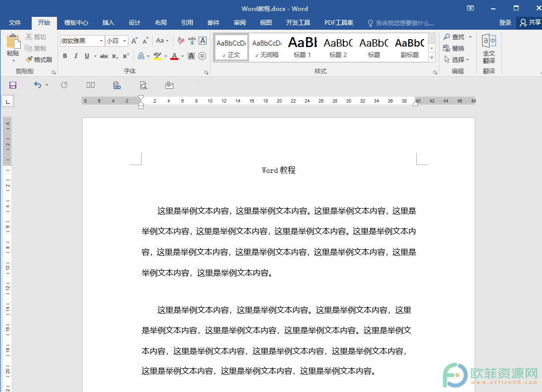Toggle subscript formatting
Viewport: 542px width, 392px height.
tap(115, 56)
